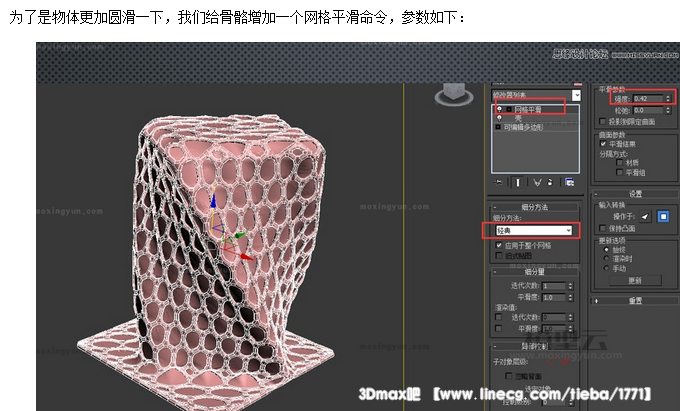The height and width of the screenshot is (411, 680).
Task: Select the 操作于 polygon (square) icon
Action: [662, 216]
